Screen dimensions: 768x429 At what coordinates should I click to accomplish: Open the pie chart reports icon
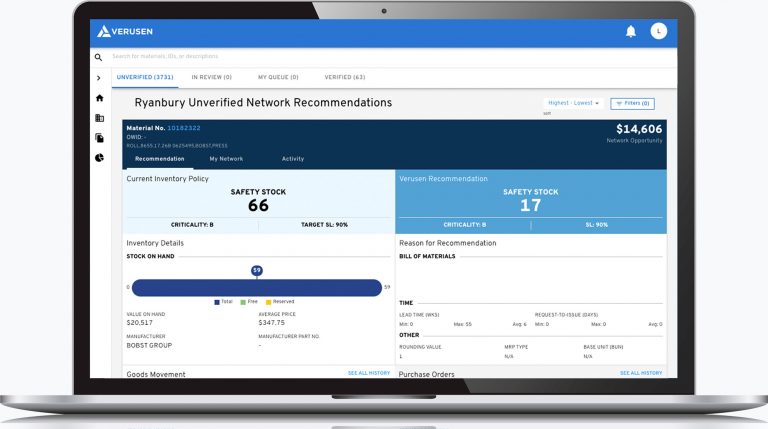click(99, 158)
